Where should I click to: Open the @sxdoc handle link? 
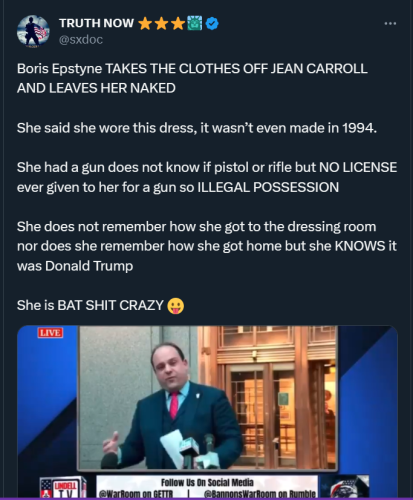coord(81,40)
